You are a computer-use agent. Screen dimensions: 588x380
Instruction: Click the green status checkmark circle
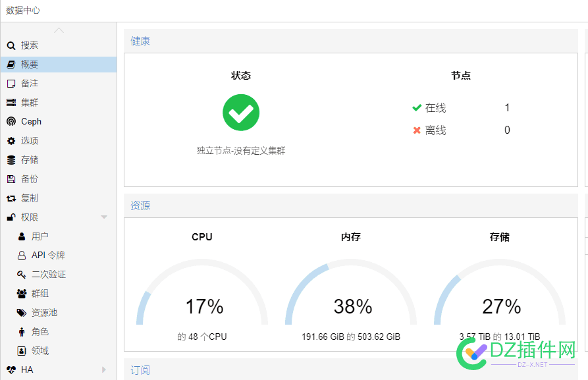tap(241, 113)
